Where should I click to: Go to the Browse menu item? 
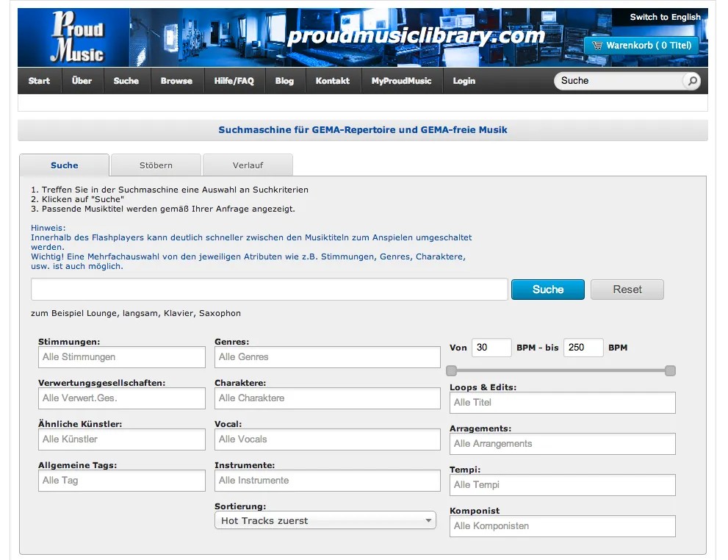point(176,81)
